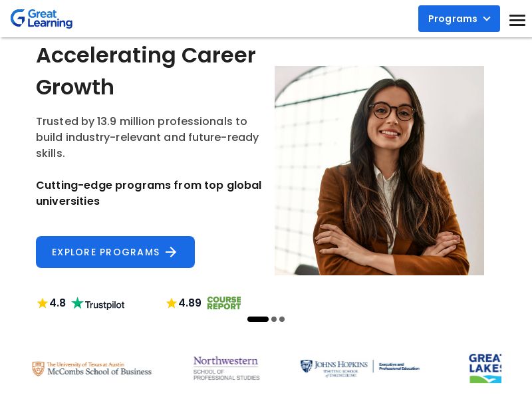
Task: Click the McCombs School of Business logo
Action: [x=92, y=369]
